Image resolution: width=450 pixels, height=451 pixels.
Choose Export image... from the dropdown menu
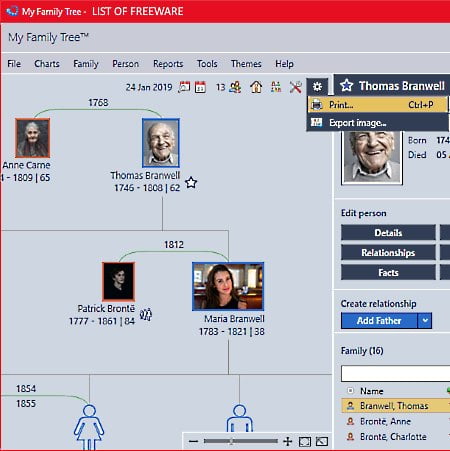coord(377,123)
